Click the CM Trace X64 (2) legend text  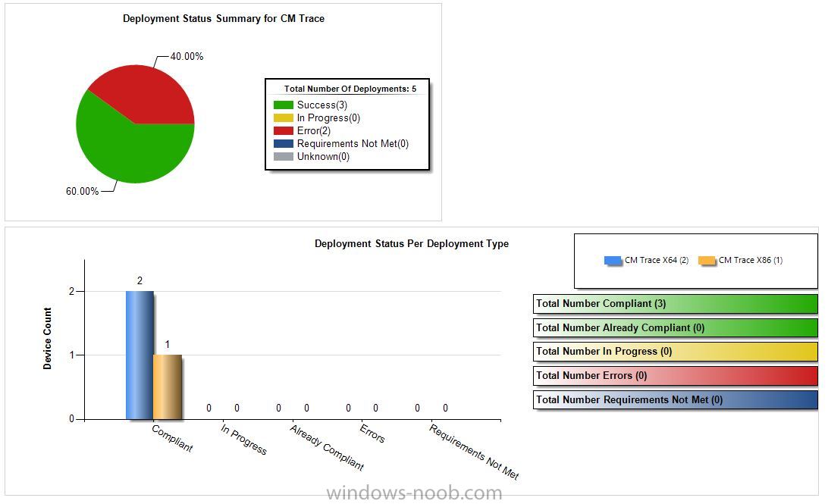pyautogui.click(x=657, y=260)
